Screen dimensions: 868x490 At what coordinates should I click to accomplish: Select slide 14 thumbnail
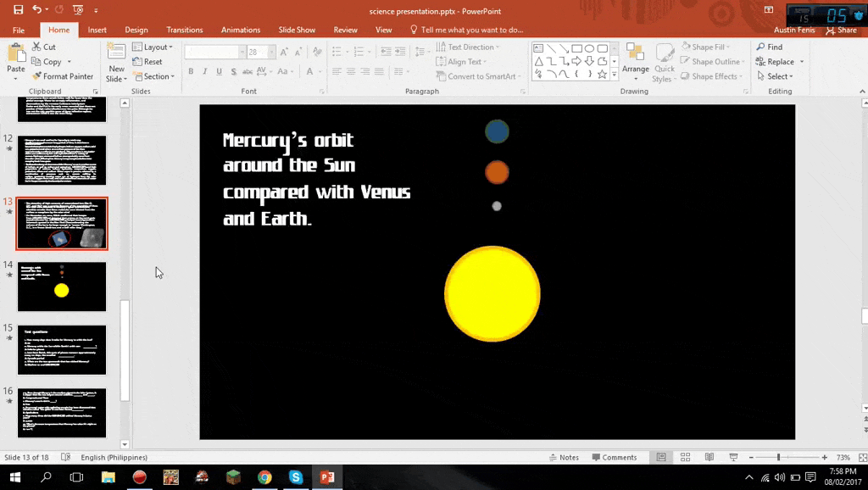62,287
